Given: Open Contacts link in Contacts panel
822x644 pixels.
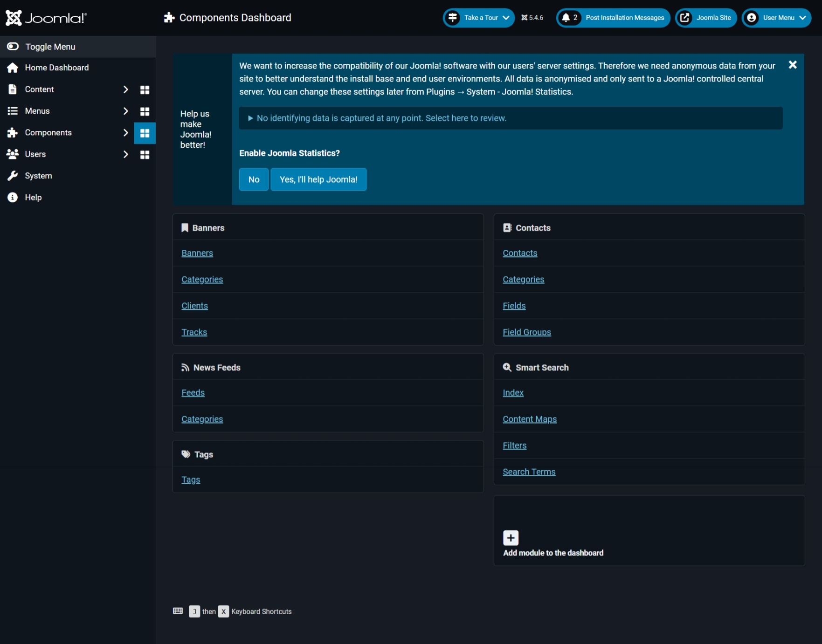Looking at the screenshot, I should [x=520, y=253].
